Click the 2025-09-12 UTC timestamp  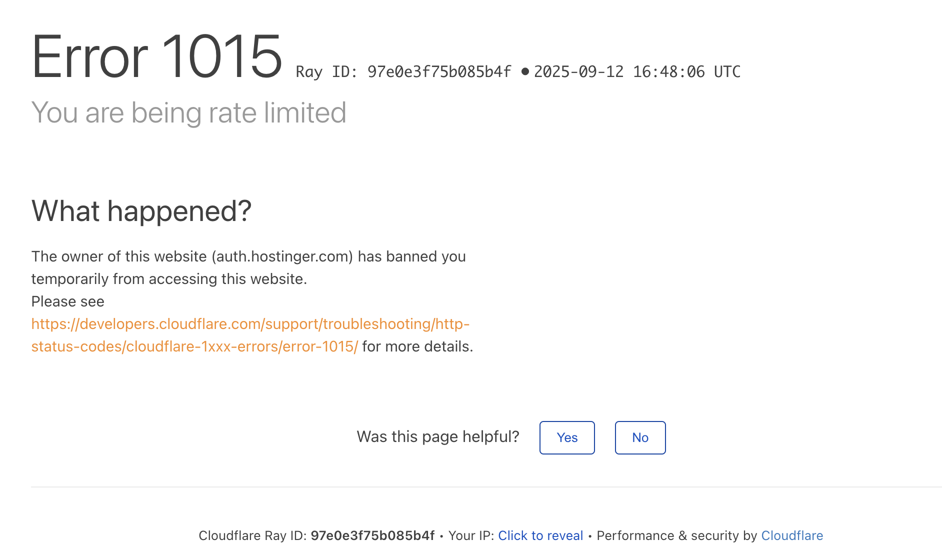637,72
